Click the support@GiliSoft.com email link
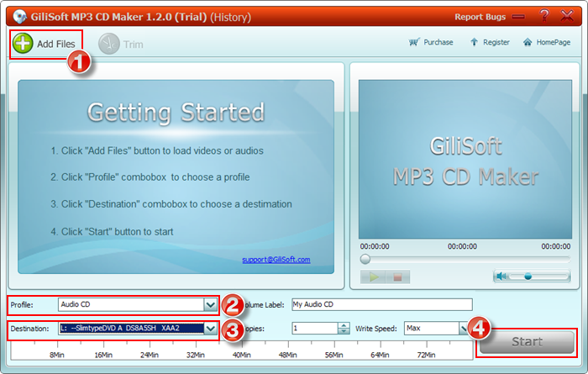Screen dimensions: 588x374 (276, 260)
